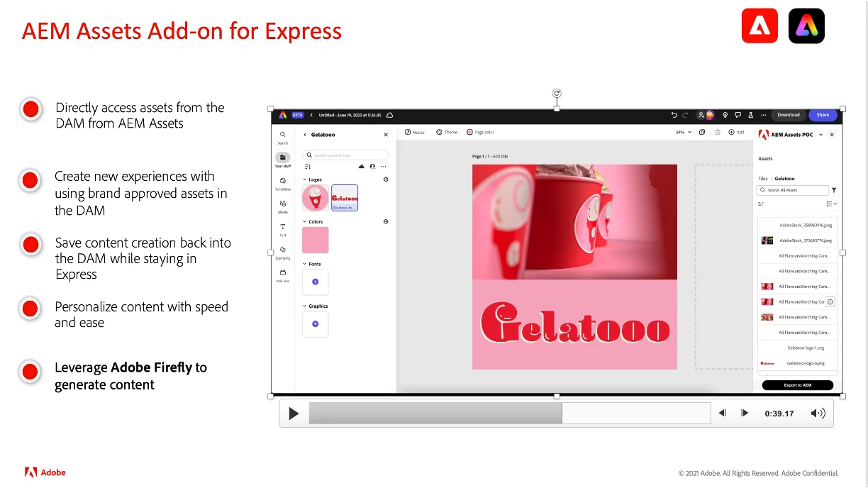This screenshot has height=488, width=868.
Task: Click the sort icon in Gelatooo panel
Action: pyautogui.click(x=308, y=167)
